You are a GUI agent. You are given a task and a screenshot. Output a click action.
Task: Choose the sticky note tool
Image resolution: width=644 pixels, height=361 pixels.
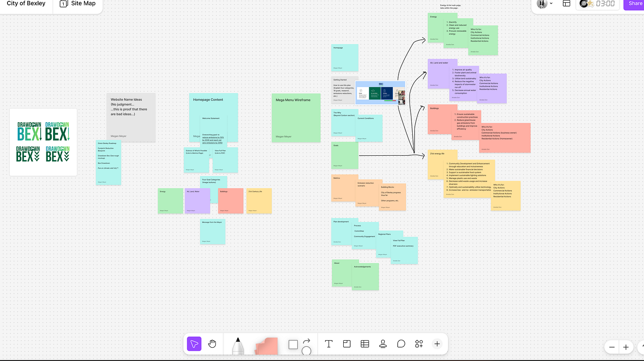tap(266, 346)
